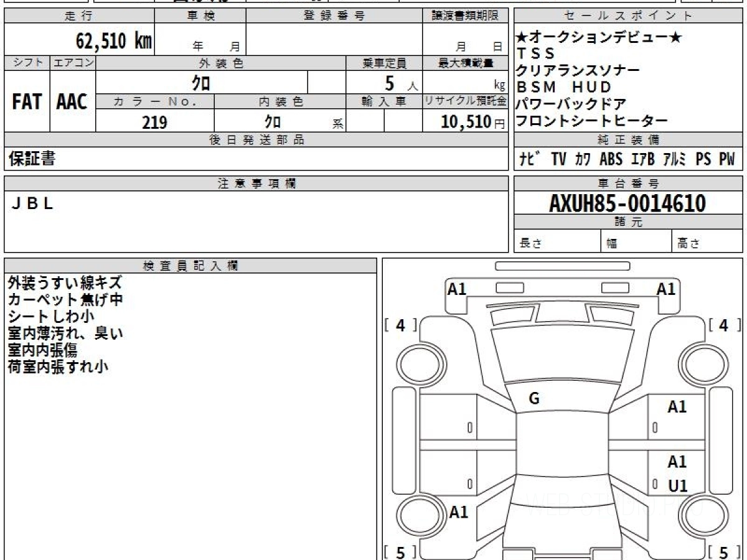Select the 5 人 seating capacity value

pos(401,83)
